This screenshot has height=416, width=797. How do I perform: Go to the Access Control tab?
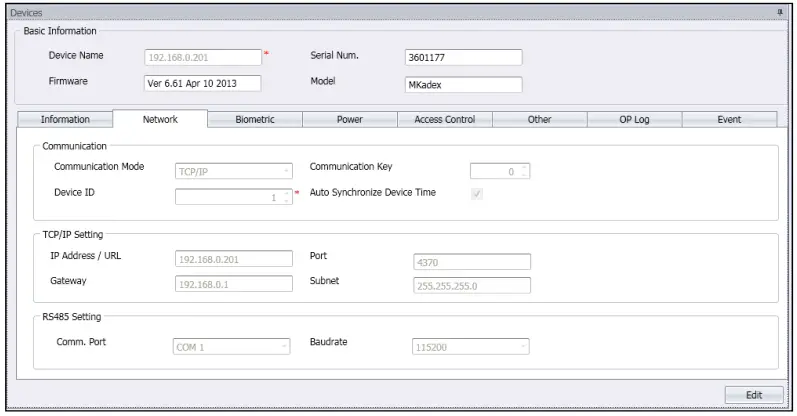tap(445, 120)
